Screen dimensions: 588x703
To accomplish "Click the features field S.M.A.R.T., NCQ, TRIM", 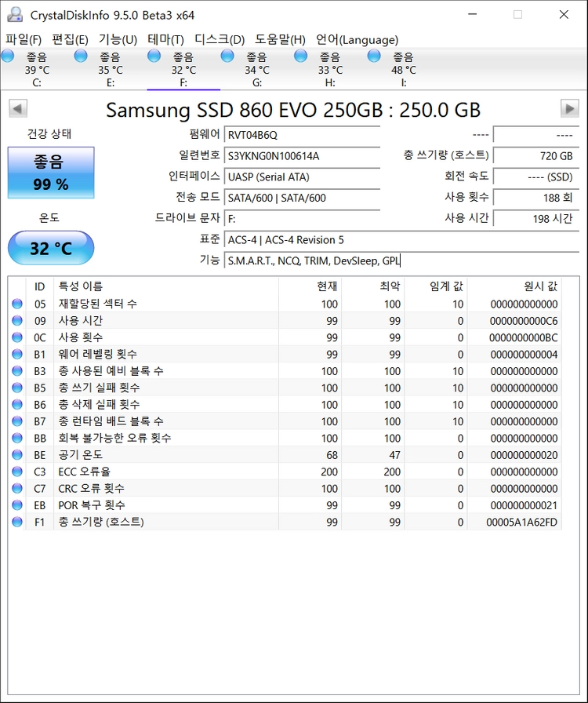I will coord(401,260).
